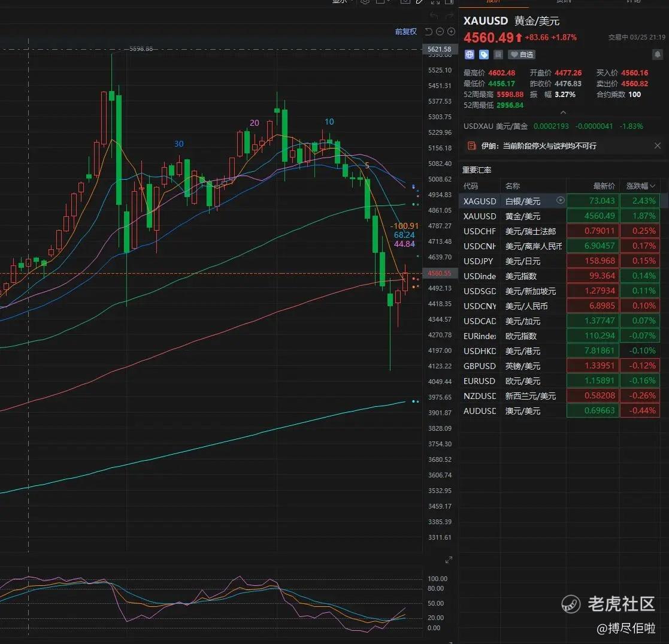
Task: Select the USDSGD 美元/新加坡元 row
Action: [559, 291]
